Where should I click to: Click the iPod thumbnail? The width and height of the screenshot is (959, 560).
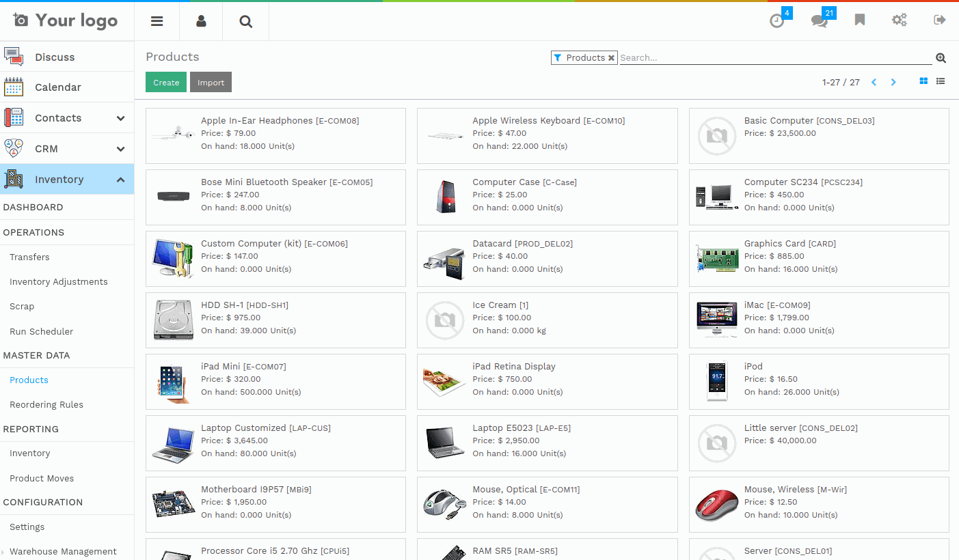(717, 381)
